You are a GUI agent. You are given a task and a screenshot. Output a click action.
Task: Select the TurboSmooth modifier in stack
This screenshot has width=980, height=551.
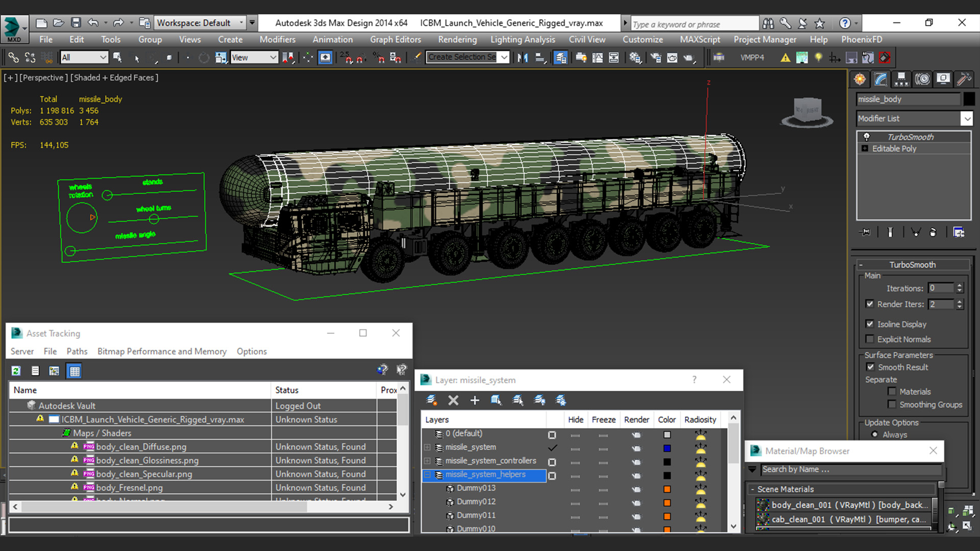pos(910,137)
